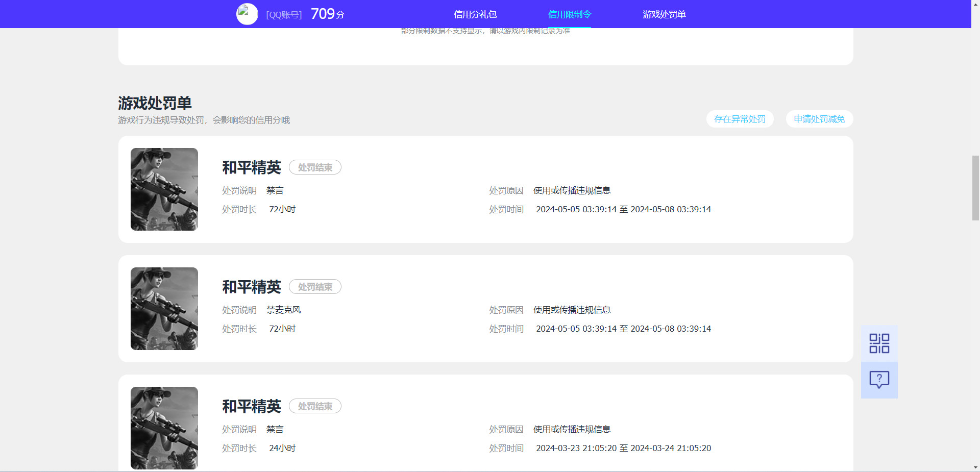This screenshot has height=472, width=980.
Task: Click 和平精英 title of 禁麦克风 card
Action: pyautogui.click(x=252, y=287)
